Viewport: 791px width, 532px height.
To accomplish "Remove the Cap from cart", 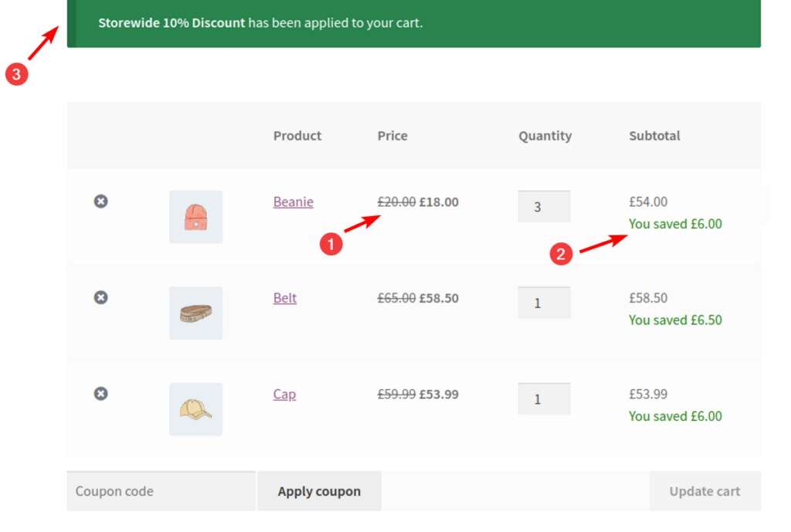I will click(x=100, y=393).
